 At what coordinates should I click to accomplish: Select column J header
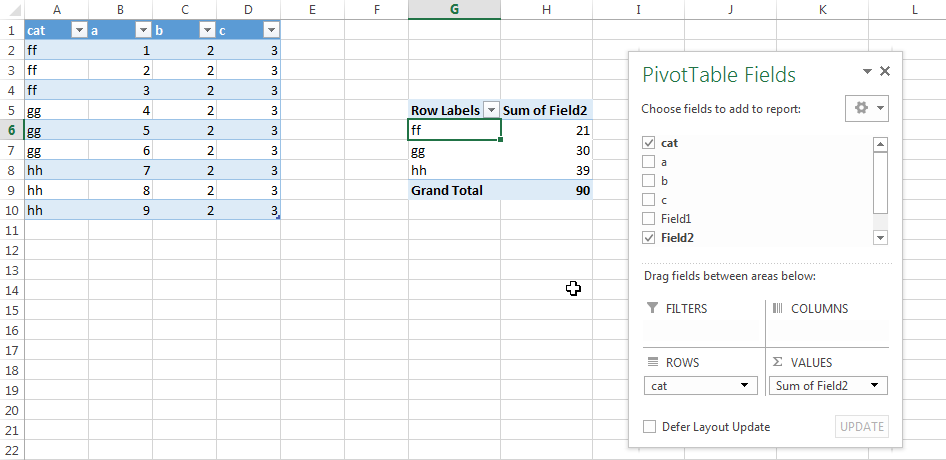click(x=730, y=9)
